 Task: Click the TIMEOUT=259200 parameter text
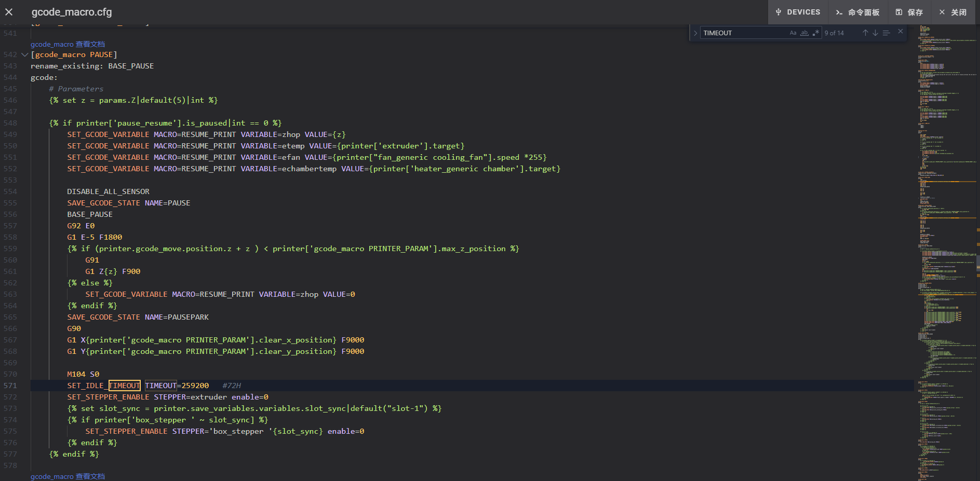(177, 386)
